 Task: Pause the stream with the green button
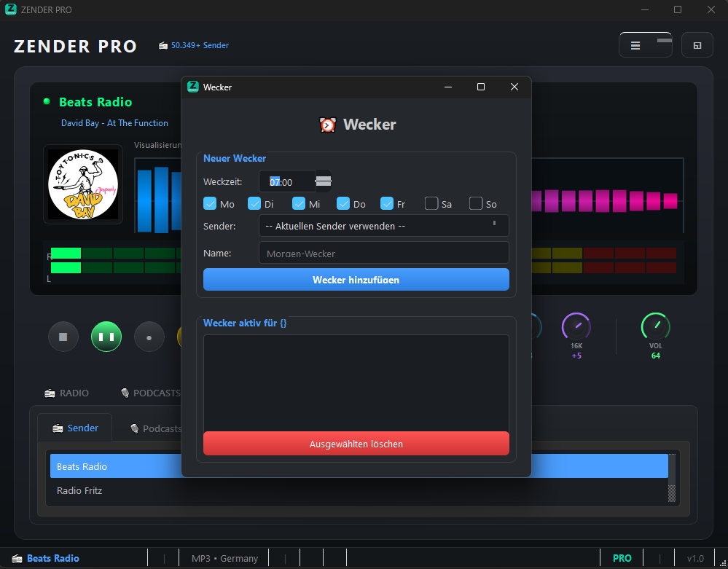pos(106,337)
